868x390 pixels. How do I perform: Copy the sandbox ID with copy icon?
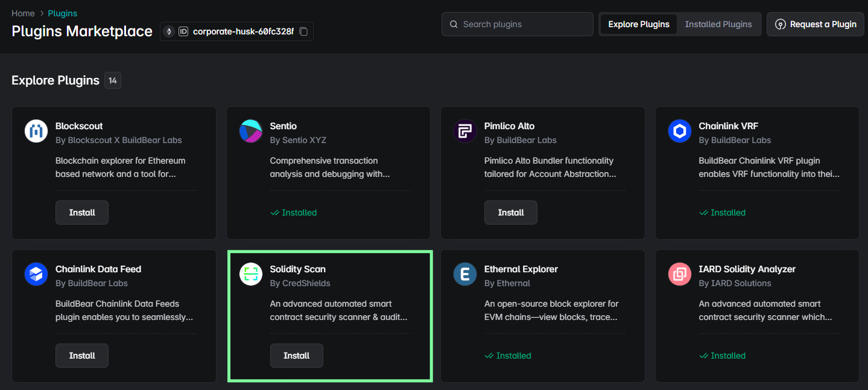303,31
